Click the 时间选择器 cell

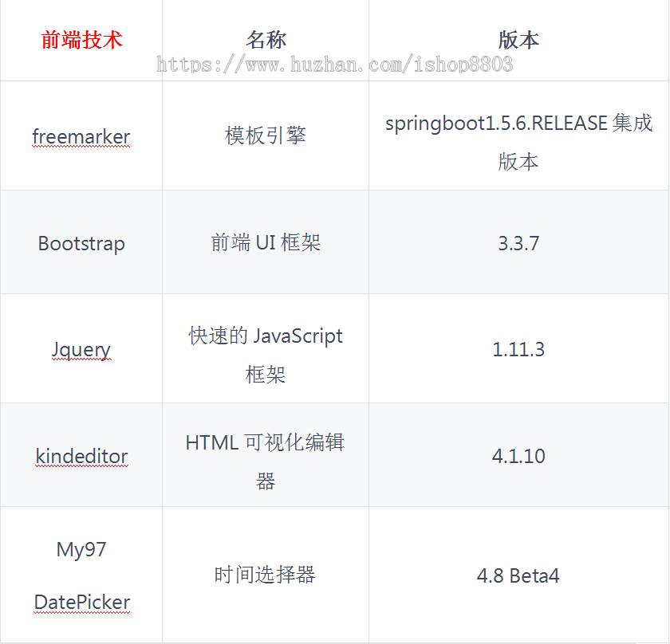coord(264,575)
